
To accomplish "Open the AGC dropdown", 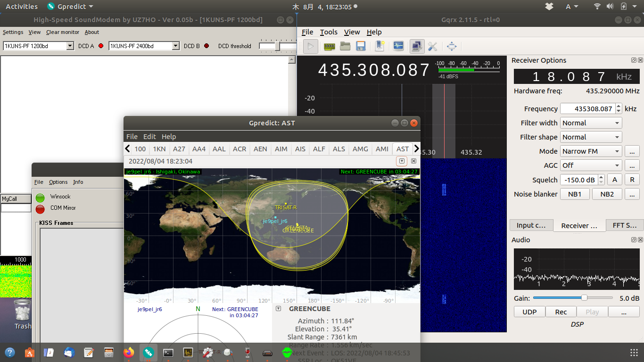I will click(591, 165).
